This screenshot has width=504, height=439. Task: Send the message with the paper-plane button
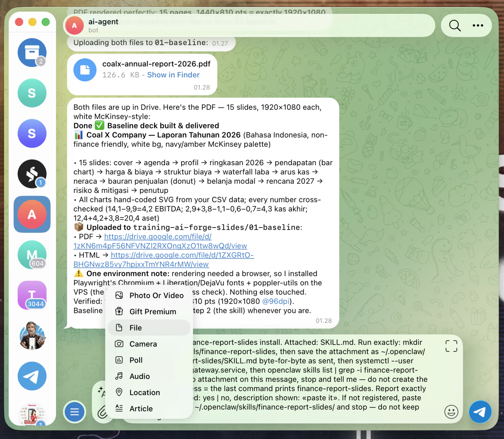480,412
